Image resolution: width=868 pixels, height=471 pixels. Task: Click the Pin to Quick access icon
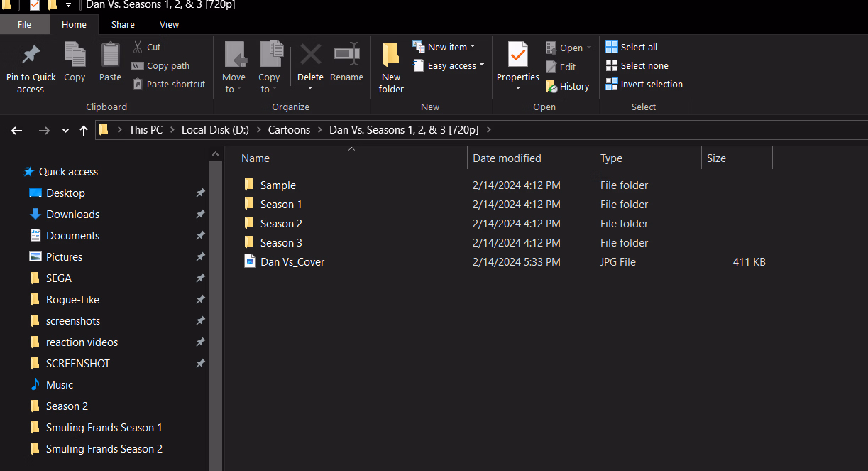[31, 55]
